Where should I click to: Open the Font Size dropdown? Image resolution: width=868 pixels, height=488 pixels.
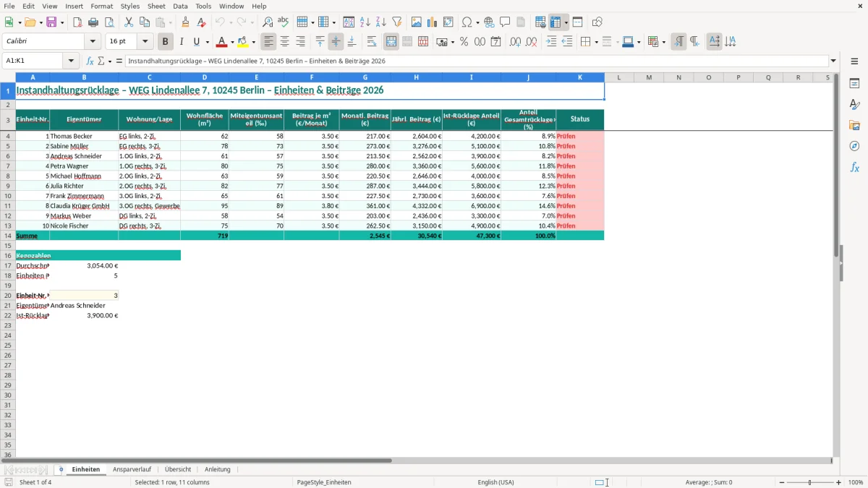tap(145, 42)
